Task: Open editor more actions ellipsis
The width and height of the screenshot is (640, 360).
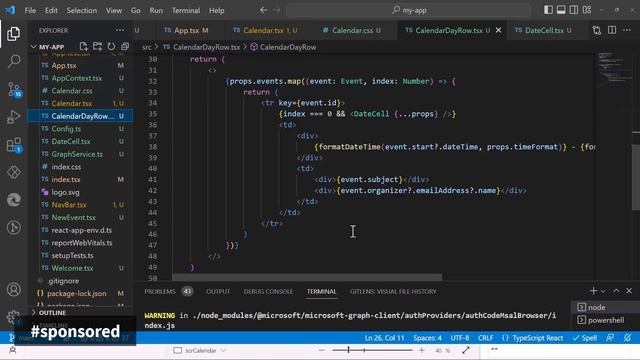Action: 627,30
